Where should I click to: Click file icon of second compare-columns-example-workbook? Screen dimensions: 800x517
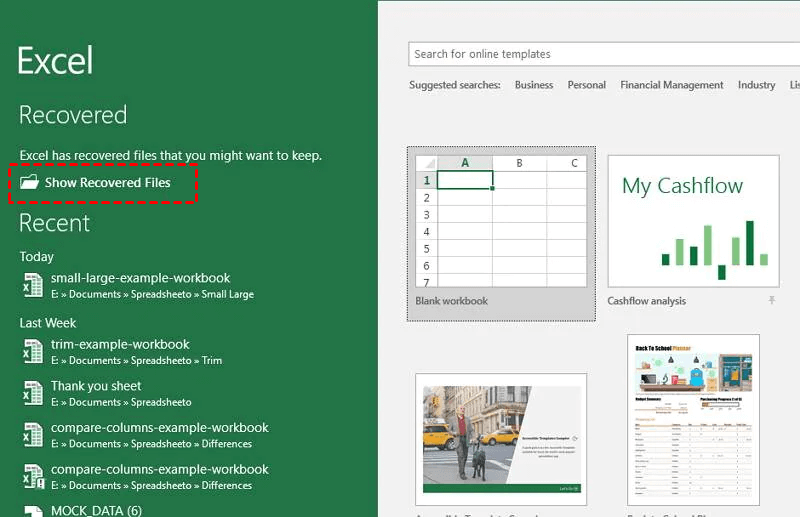(x=32, y=477)
